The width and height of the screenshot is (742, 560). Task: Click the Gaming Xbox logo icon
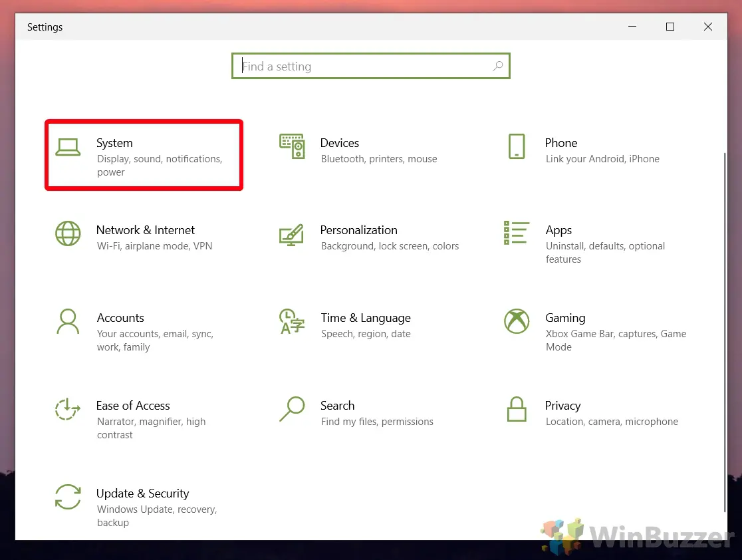click(x=517, y=321)
